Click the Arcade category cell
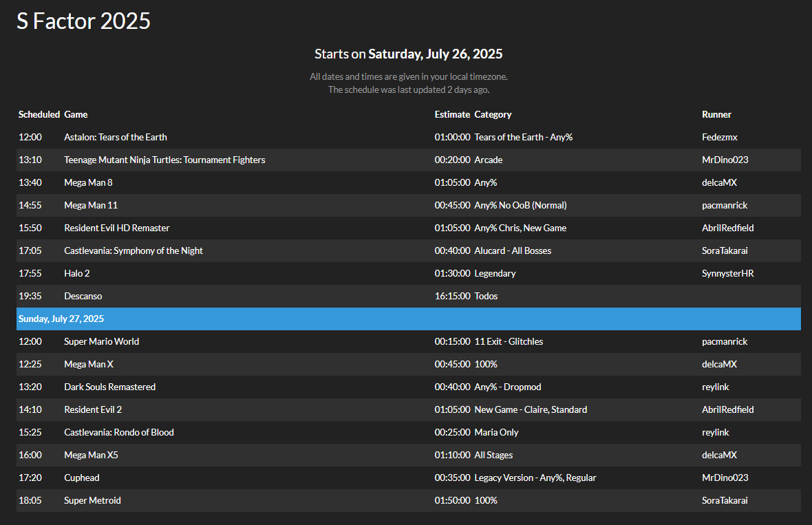Viewport: 812px width, 525px height. (x=489, y=160)
